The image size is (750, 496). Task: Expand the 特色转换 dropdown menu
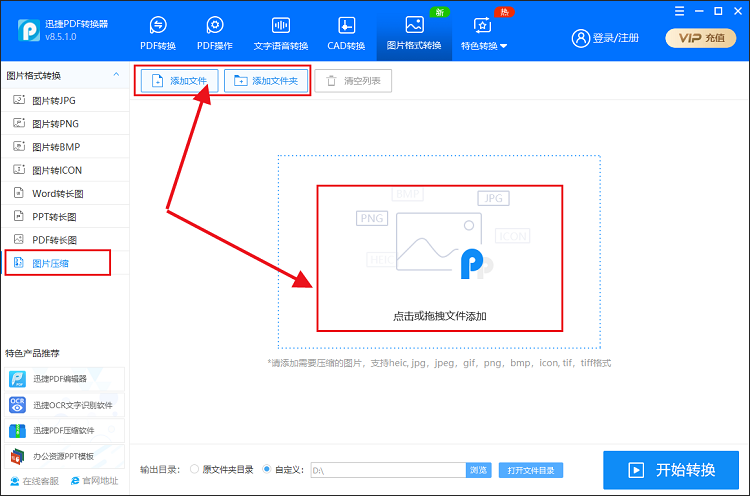[x=484, y=33]
